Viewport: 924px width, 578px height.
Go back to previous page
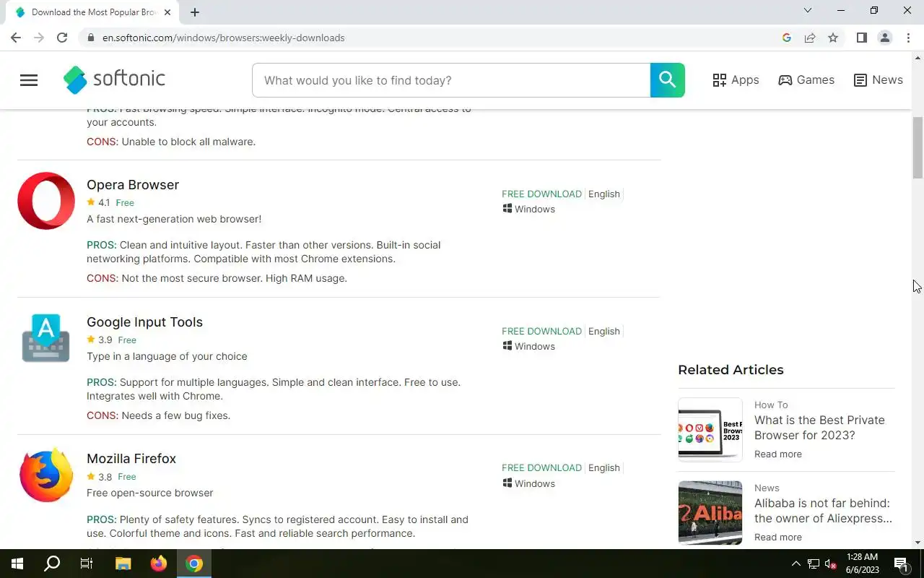click(16, 38)
